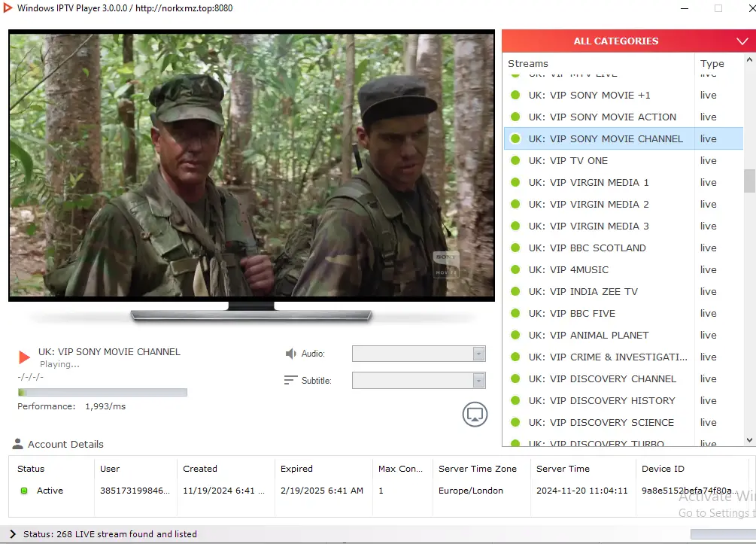Click the stream list scroll-down arrow
This screenshot has height=544, width=756.
point(749,440)
